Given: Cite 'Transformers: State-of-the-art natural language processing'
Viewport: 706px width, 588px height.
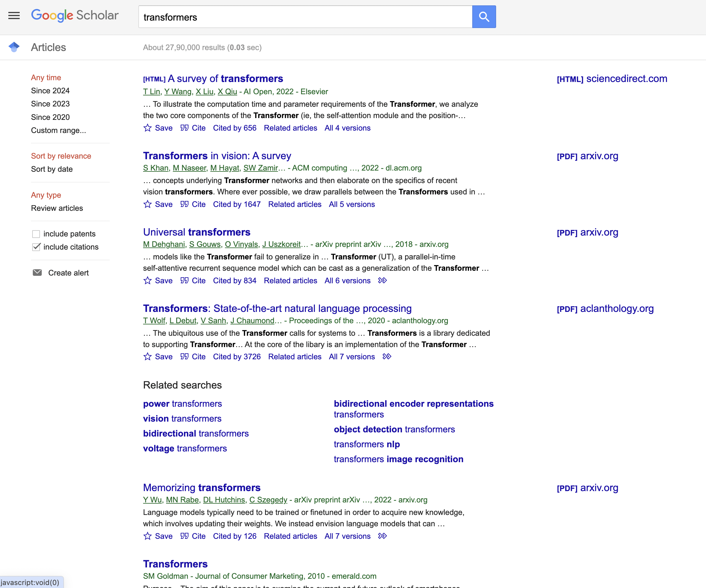Looking at the screenshot, I should 193,357.
